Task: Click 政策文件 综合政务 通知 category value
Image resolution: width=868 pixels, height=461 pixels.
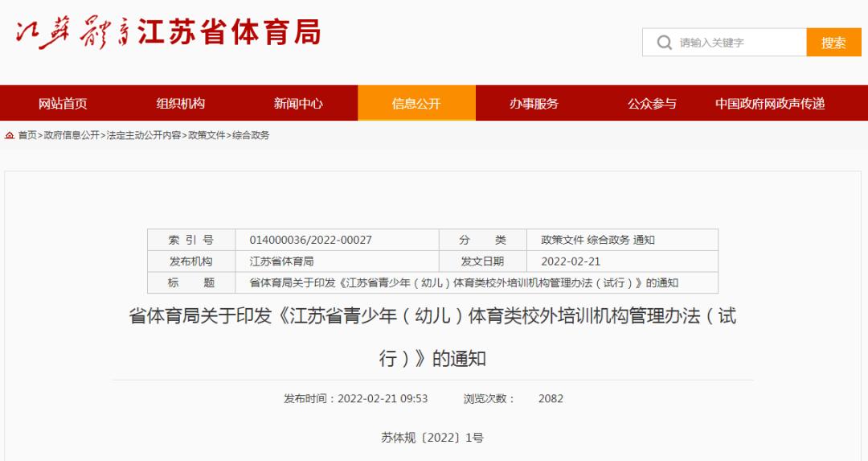Action: click(x=598, y=240)
